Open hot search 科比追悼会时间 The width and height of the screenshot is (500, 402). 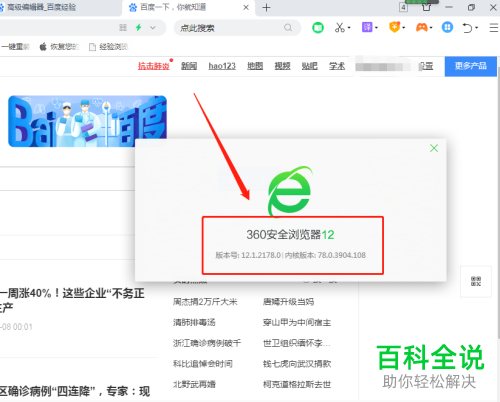click(x=203, y=364)
